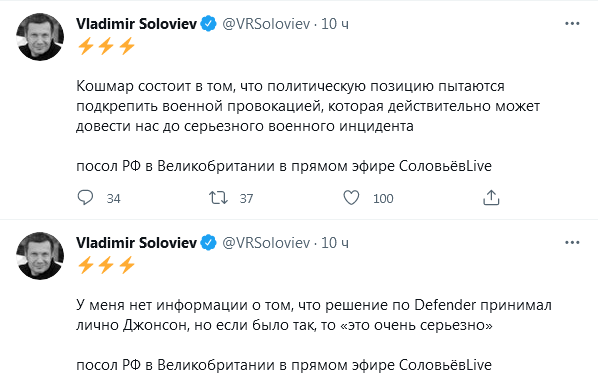Open Vladimir Soloviev name in second tweet
The image size is (598, 375).
click(x=137, y=243)
